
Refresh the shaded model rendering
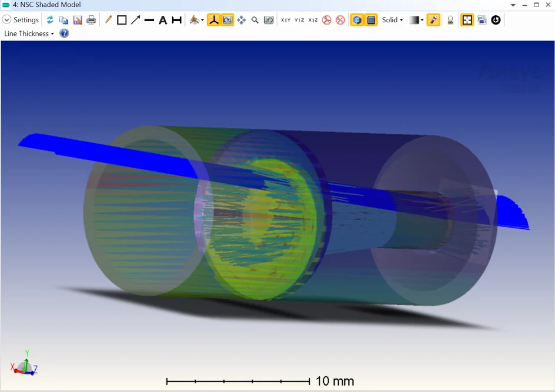click(x=50, y=19)
